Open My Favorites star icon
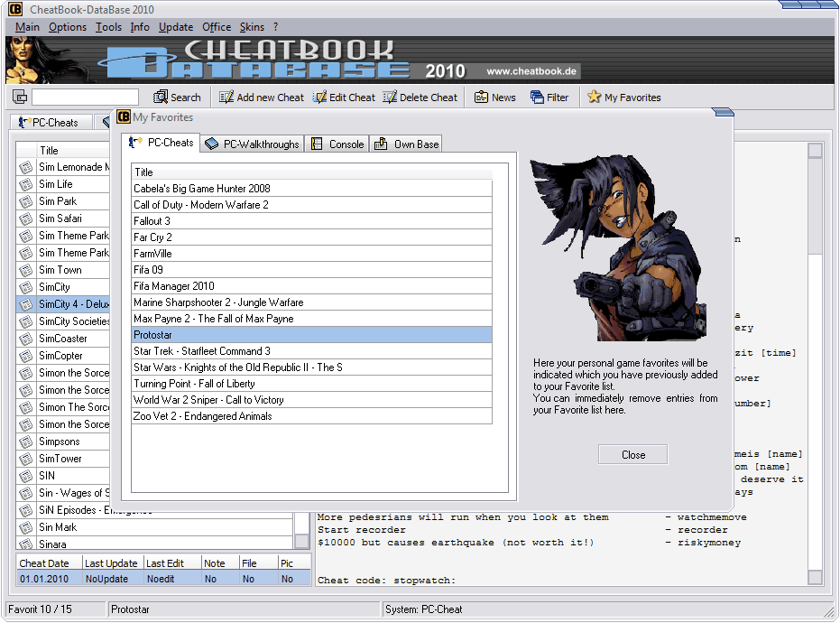Screen dimensions: 840x623 pos(594,98)
